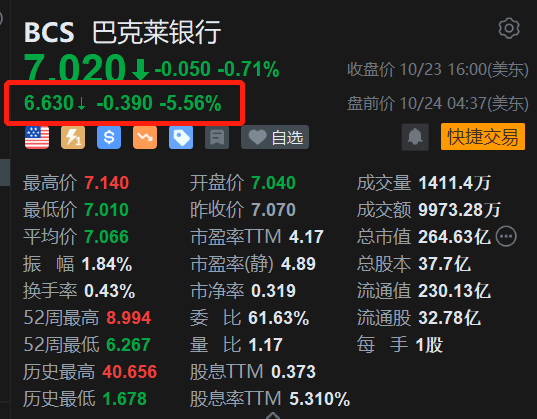This screenshot has width=537, height=419.
Task: Click 股息率TTM value 5.310%
Action: [320, 399]
